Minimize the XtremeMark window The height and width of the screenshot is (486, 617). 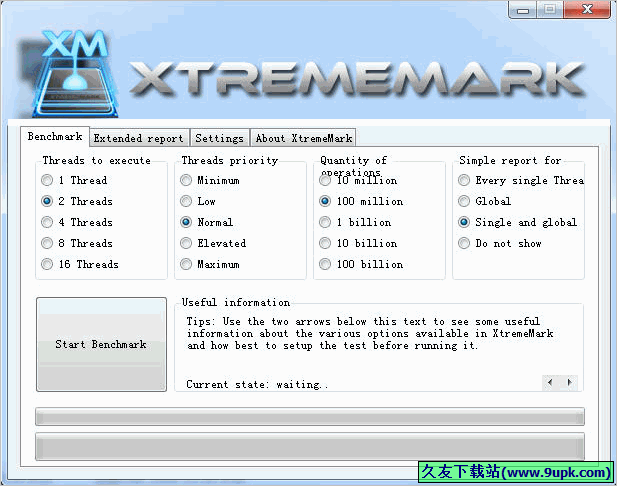point(523,10)
